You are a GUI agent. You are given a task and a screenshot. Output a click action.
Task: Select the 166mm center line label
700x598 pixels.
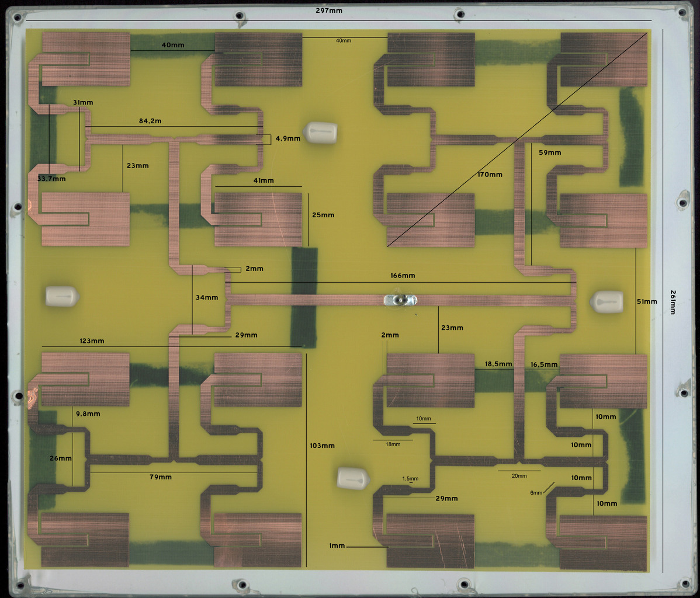pos(403,275)
